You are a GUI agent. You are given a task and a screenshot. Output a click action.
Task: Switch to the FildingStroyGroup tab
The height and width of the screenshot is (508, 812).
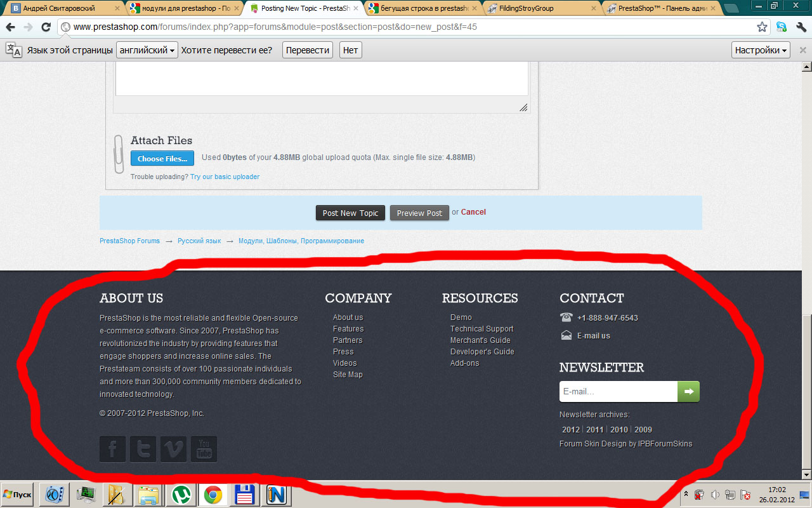pyautogui.click(x=543, y=8)
